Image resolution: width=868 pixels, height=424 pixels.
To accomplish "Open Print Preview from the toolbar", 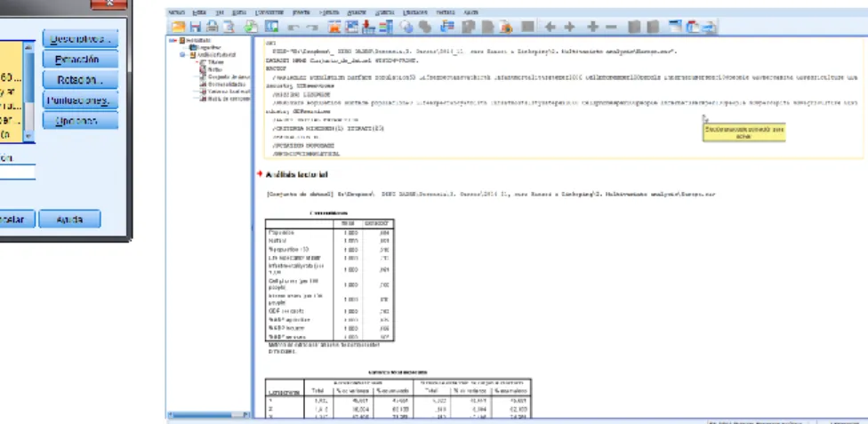I will tap(229, 27).
